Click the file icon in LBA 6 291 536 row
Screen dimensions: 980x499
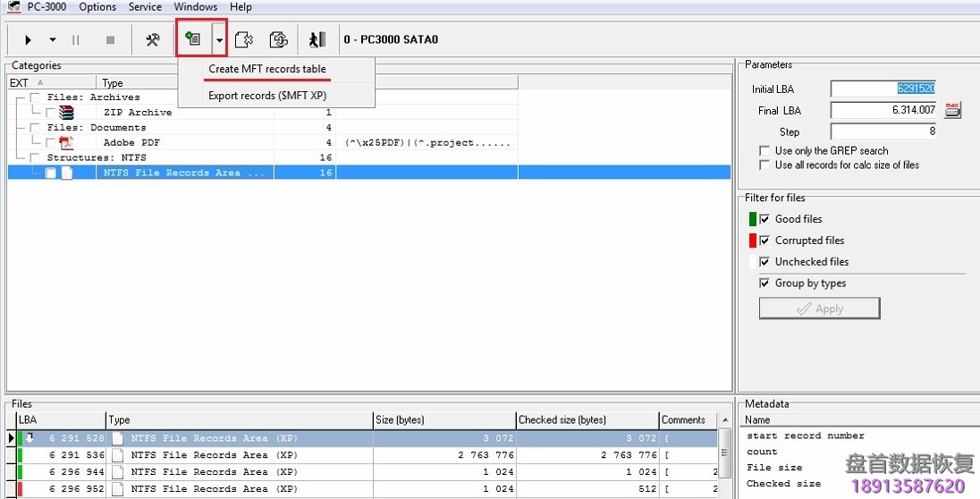[117, 455]
